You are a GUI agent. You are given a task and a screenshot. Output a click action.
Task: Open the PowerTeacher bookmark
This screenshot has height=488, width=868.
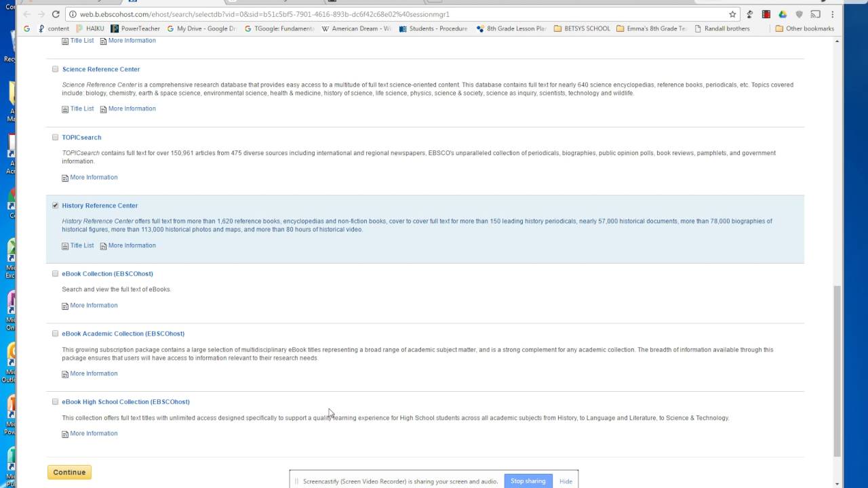(136, 28)
